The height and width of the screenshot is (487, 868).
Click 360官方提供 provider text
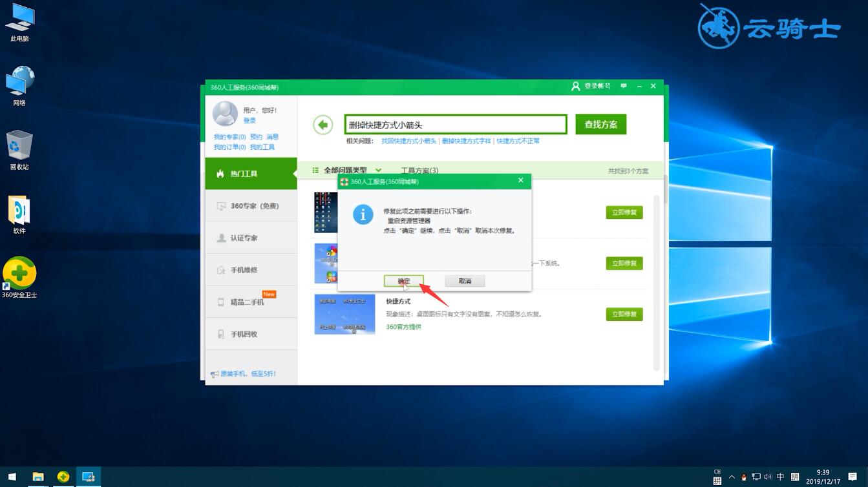pos(404,327)
